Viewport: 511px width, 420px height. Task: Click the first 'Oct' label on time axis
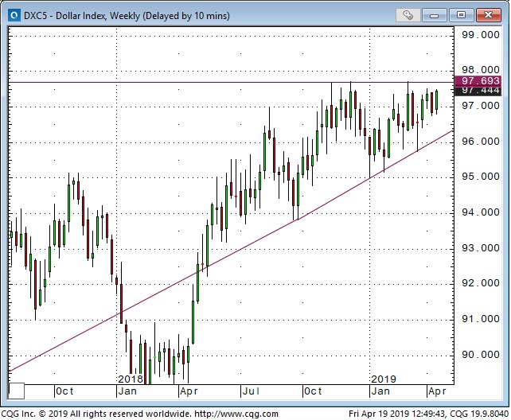(64, 391)
